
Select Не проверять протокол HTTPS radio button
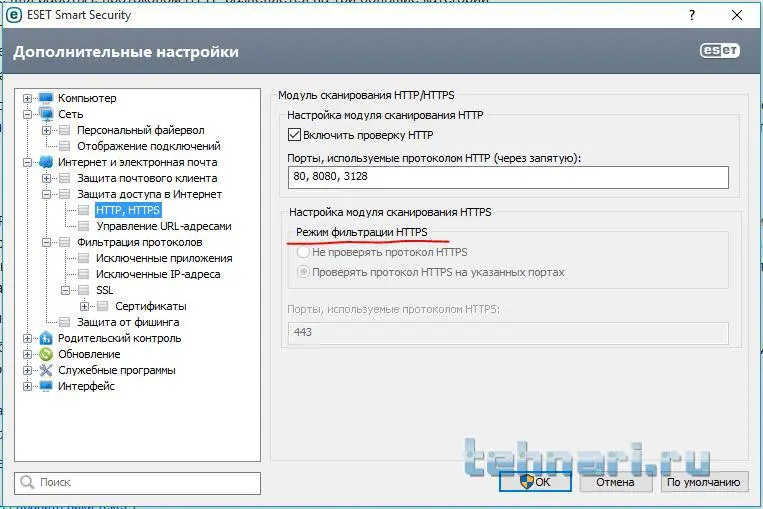tap(304, 252)
